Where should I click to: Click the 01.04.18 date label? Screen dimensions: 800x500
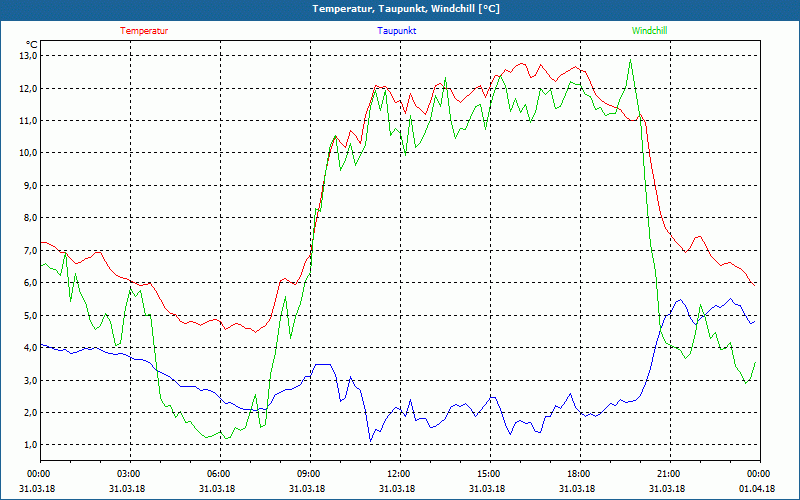(757, 488)
